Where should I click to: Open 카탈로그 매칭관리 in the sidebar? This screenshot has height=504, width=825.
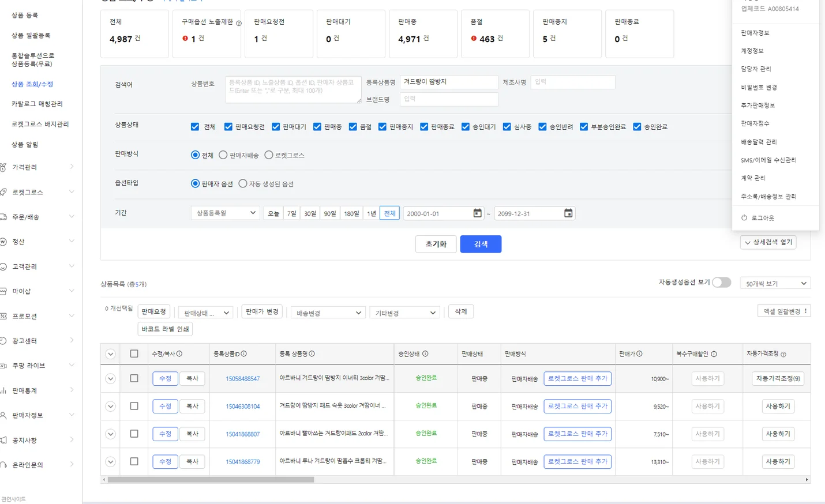click(x=37, y=104)
